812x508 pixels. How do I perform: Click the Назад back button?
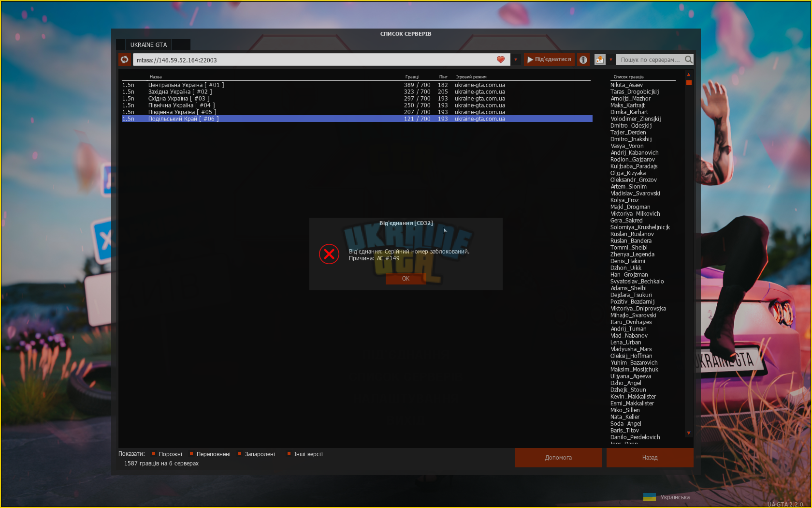pos(650,458)
